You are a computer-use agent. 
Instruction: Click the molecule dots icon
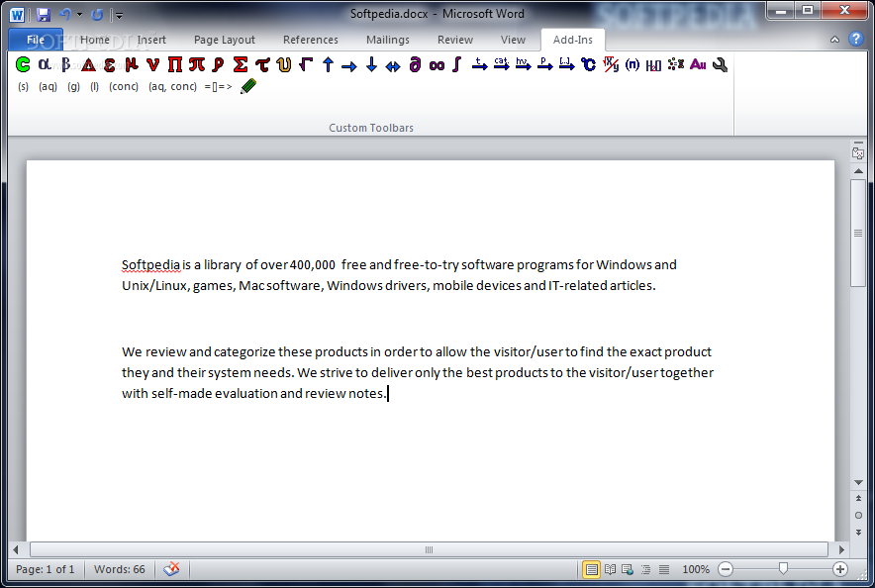676,64
